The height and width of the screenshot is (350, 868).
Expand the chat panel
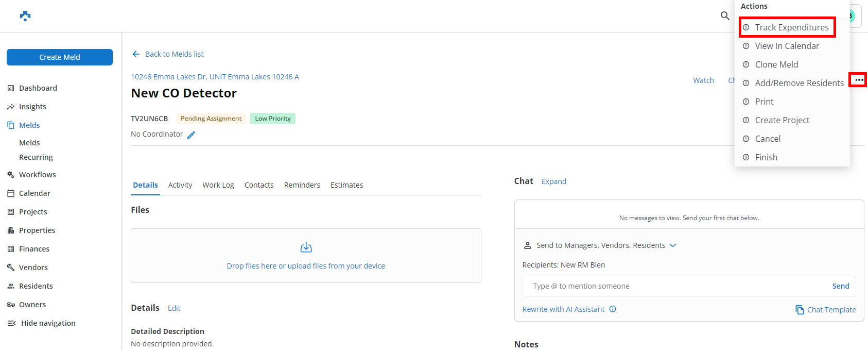tap(553, 181)
